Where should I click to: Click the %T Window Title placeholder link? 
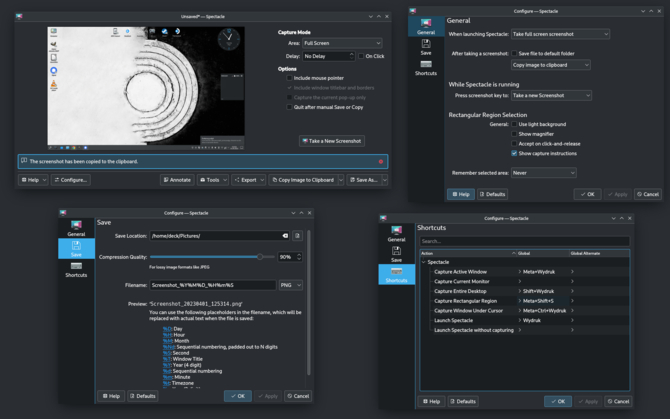pyautogui.click(x=167, y=359)
